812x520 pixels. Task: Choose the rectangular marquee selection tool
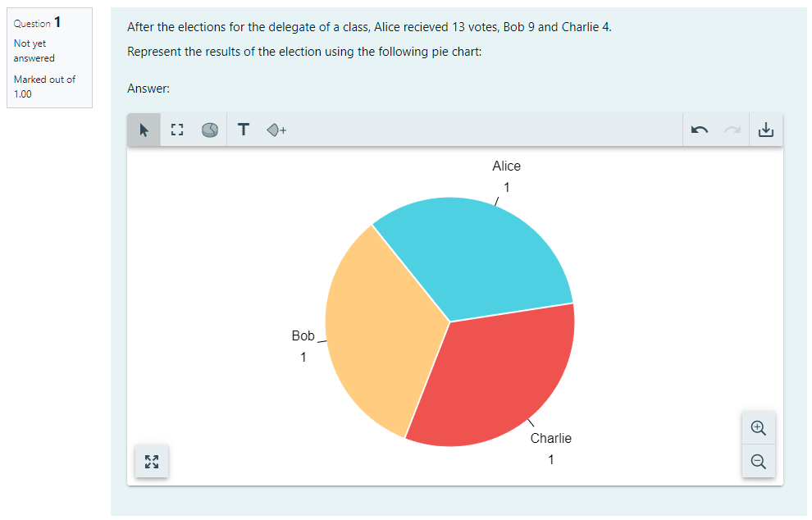[x=177, y=130]
